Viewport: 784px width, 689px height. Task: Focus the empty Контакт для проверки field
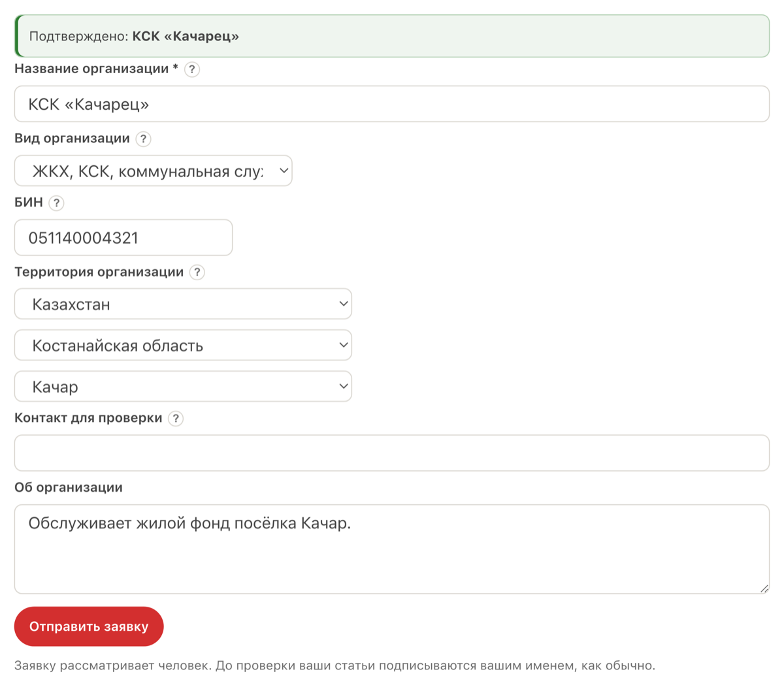point(392,453)
